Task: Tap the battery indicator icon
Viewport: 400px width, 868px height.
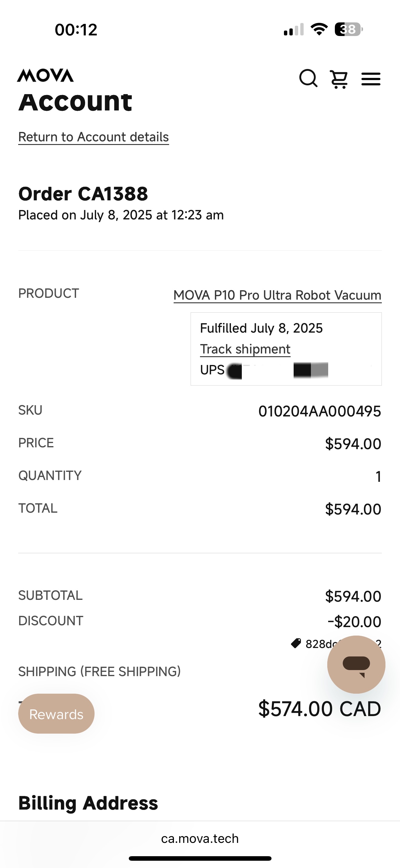Action: pyautogui.click(x=348, y=29)
